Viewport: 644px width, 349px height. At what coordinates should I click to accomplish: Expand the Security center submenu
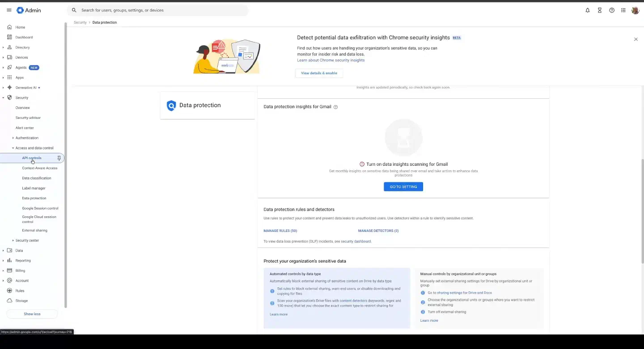[13, 240]
